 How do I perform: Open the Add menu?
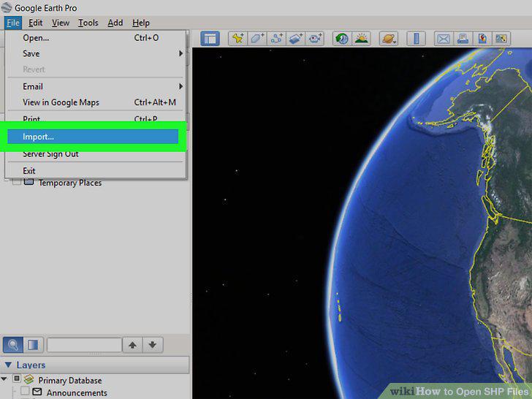click(x=115, y=23)
